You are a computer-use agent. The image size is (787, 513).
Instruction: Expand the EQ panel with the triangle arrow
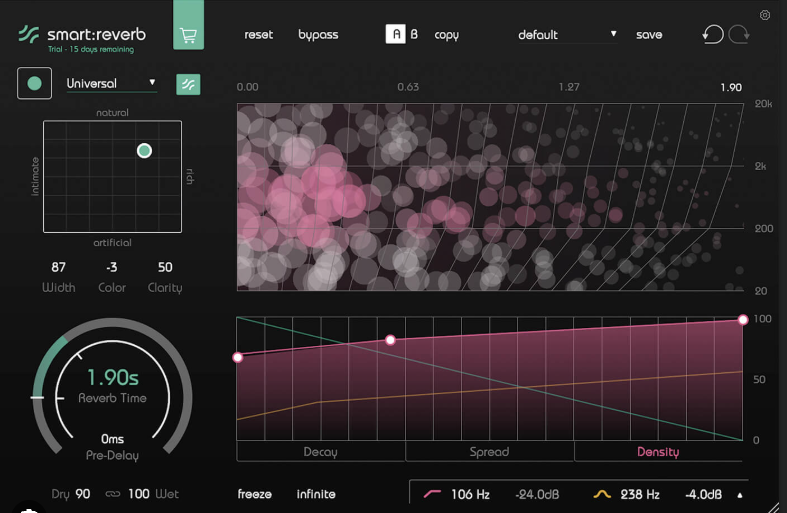click(739, 495)
